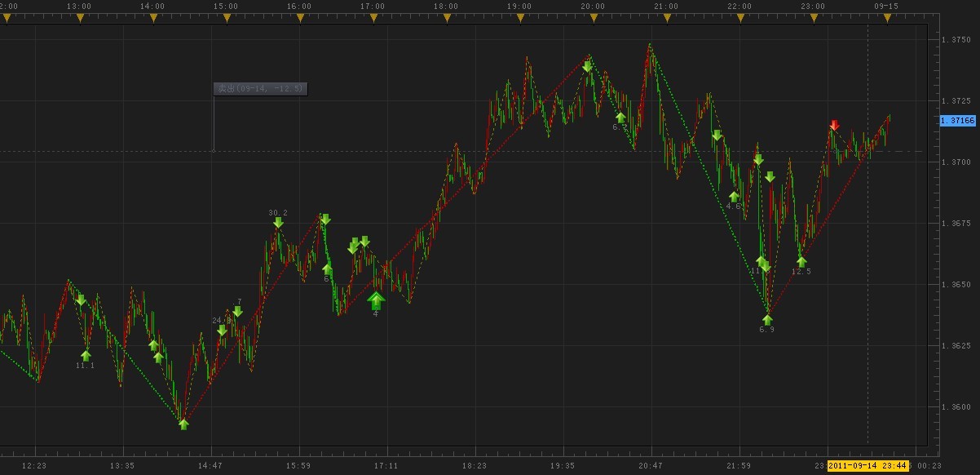Click the up arrow at the chart's lowest trough
The image size is (980, 475).
pyautogui.click(x=183, y=424)
